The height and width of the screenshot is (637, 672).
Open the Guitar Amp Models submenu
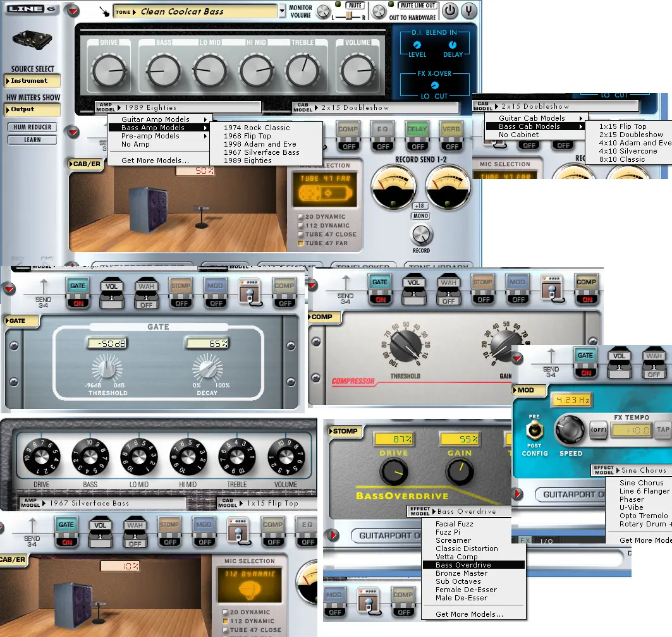click(x=161, y=119)
